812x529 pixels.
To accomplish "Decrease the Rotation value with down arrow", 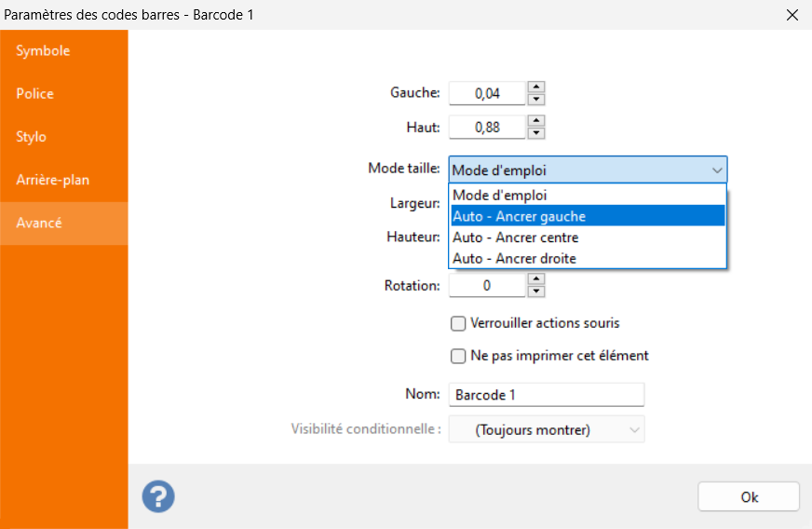I will point(536,292).
